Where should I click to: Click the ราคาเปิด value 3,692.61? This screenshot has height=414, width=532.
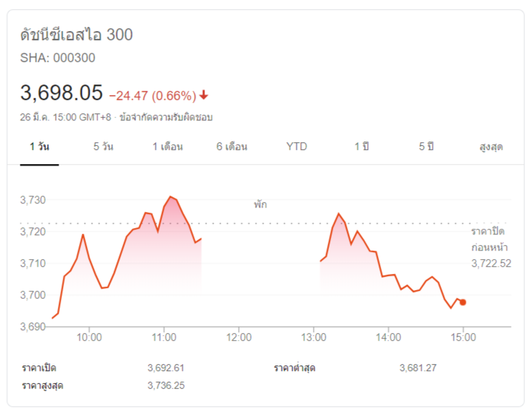(166, 368)
